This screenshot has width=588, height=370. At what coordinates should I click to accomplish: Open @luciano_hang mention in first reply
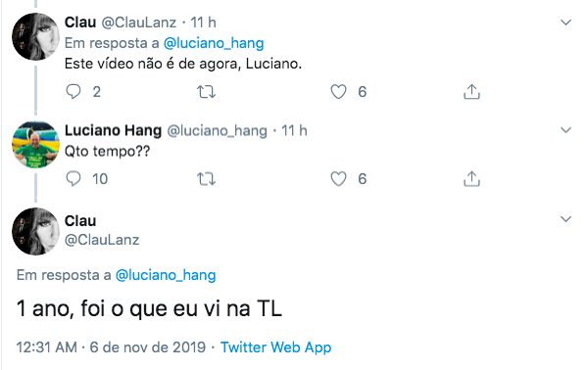coord(214,43)
